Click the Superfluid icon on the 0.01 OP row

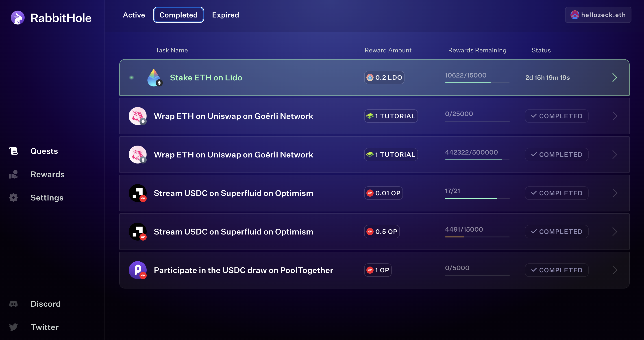tap(138, 193)
